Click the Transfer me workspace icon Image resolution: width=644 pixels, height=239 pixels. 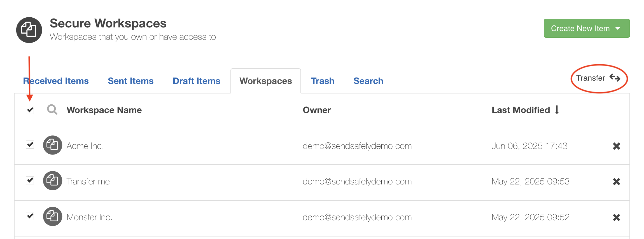pyautogui.click(x=52, y=181)
